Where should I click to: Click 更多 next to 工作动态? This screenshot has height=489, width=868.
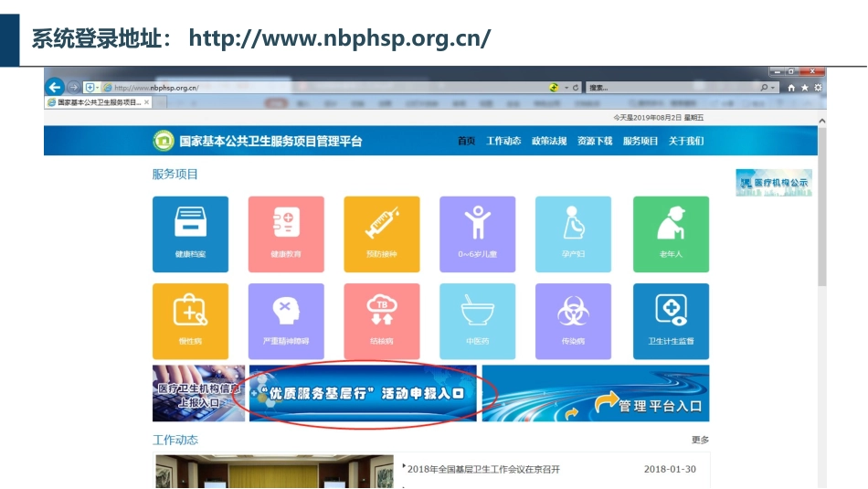click(x=700, y=440)
